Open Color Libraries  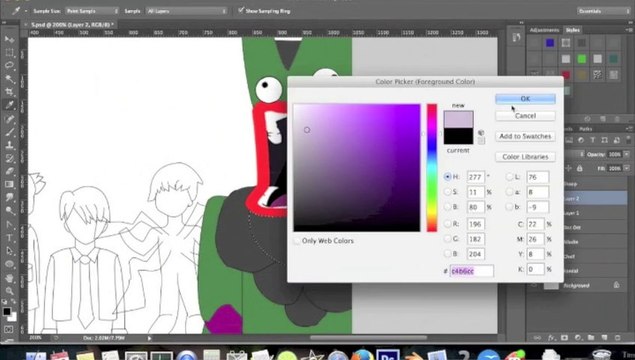pos(525,157)
